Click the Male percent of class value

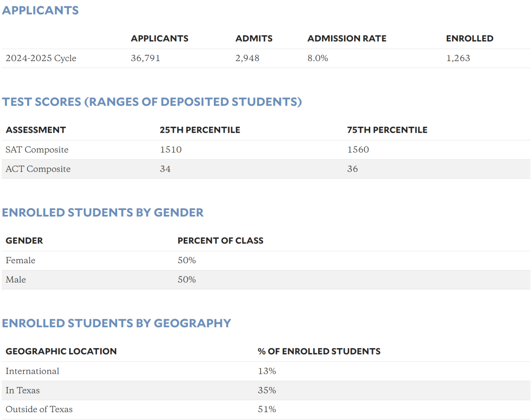click(187, 280)
